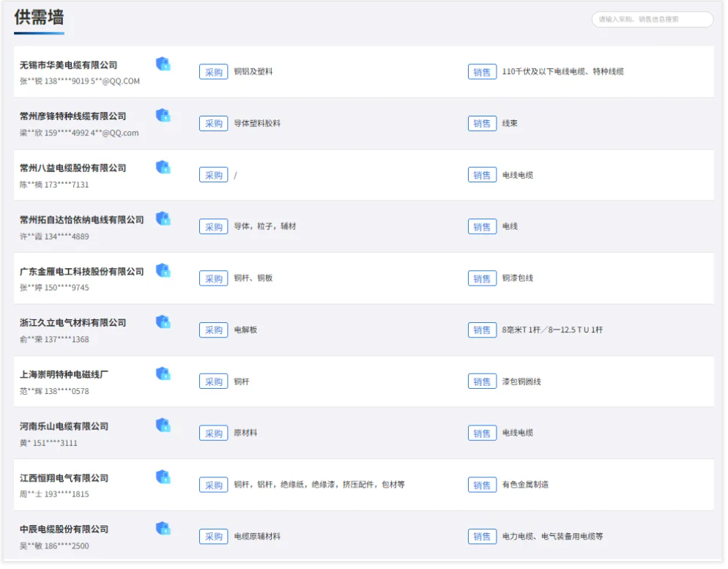This screenshot has width=728, height=569.
Task: Click the shield badge next to 无锡市华美电缆有限公司
Action: tap(163, 64)
